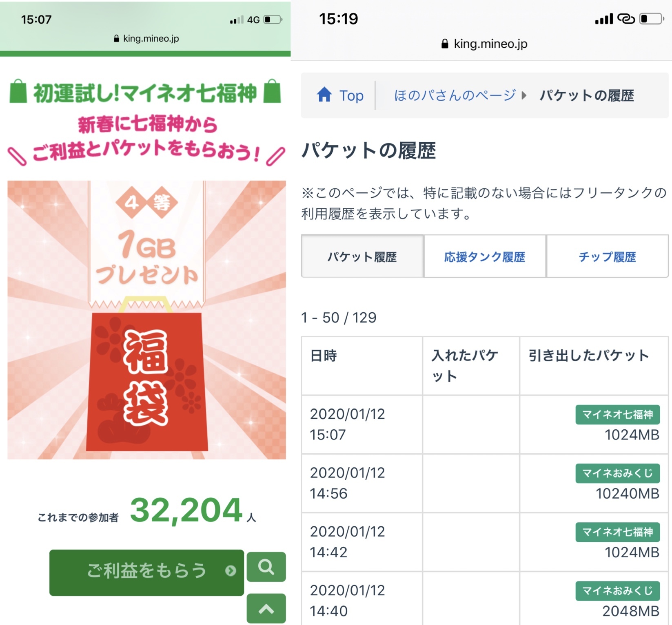This screenshot has width=672, height=625.
Task: Click the right green shopping bag icon
Action: coord(273,91)
